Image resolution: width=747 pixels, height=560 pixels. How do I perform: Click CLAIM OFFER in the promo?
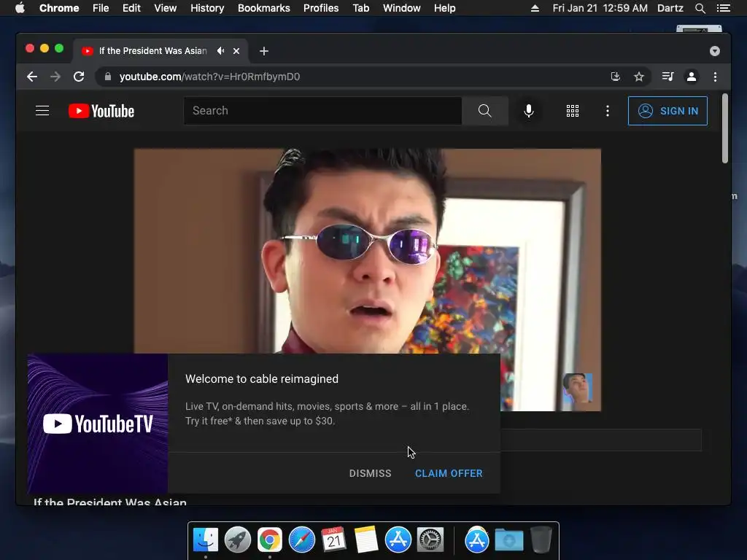click(x=449, y=473)
